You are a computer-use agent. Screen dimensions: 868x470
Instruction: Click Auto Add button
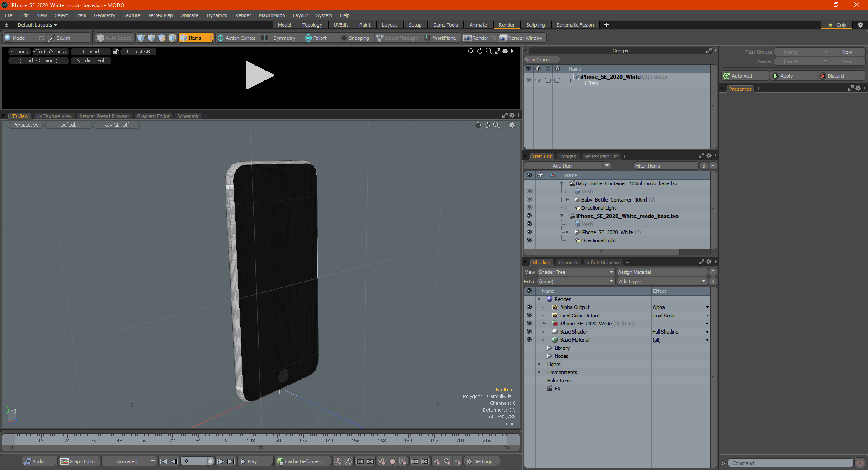click(745, 76)
